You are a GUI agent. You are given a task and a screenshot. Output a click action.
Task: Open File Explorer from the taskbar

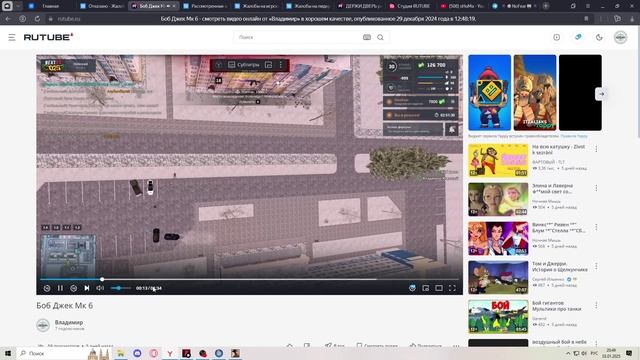[x=120, y=353]
